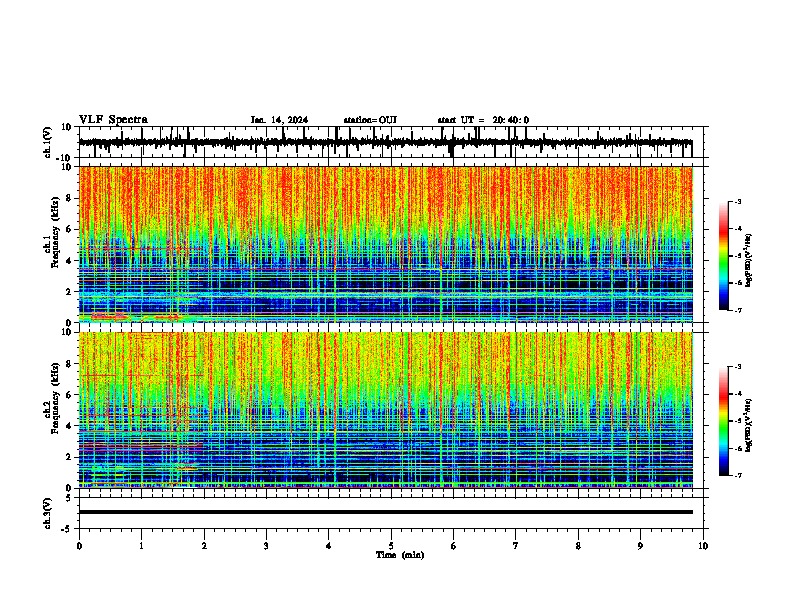The height and width of the screenshot is (612, 792).
Task: Click the "-7" label on ch.2 color bar
Action: tap(737, 476)
